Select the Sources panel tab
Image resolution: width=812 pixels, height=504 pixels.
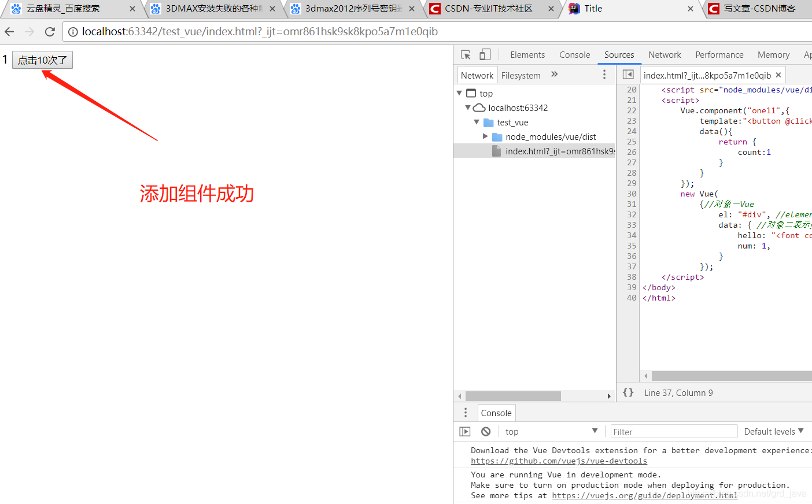click(x=619, y=55)
